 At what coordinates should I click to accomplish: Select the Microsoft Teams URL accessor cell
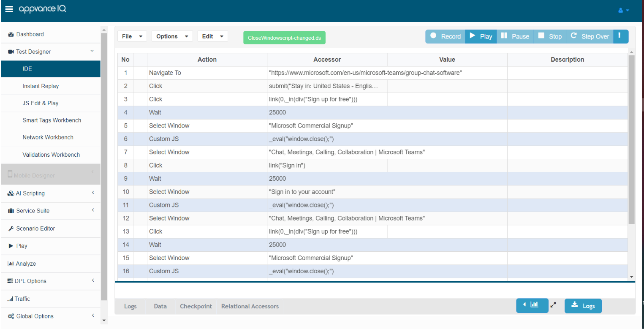[x=387, y=73]
